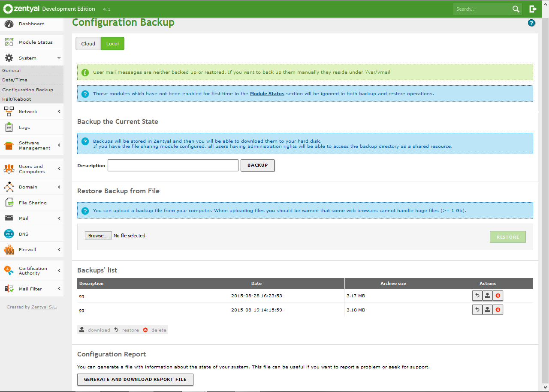Click the "No file selected." text
The height and width of the screenshot is (392, 549).
tap(130, 236)
